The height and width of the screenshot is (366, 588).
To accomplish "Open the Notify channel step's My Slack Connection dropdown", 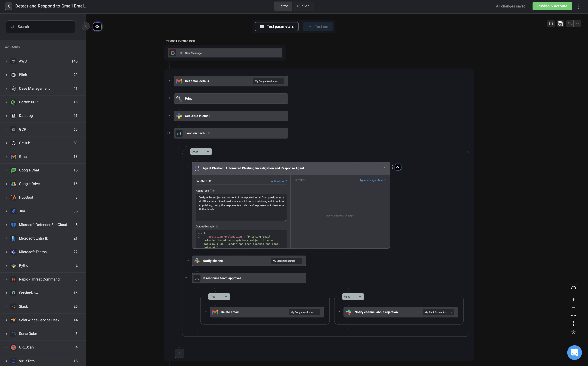I will (x=287, y=261).
